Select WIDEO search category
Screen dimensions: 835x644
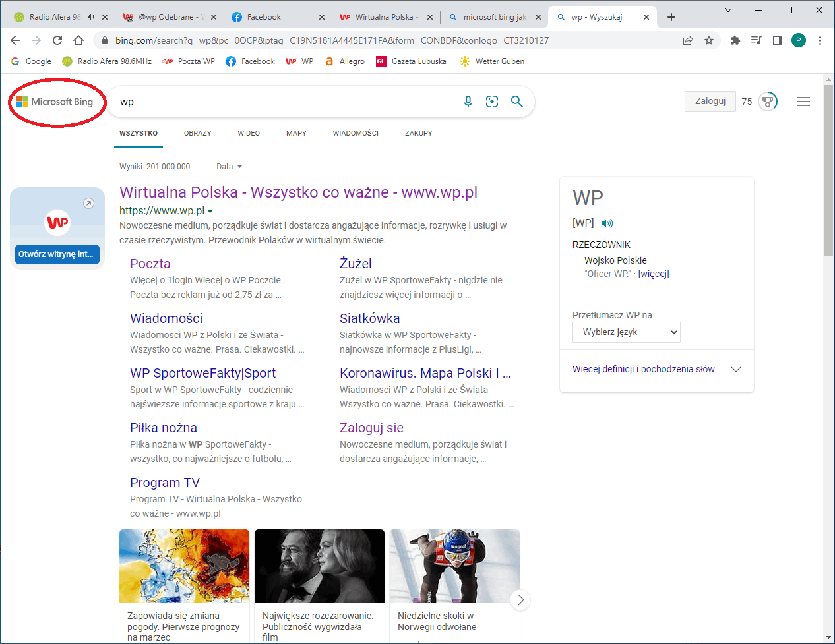tap(249, 133)
